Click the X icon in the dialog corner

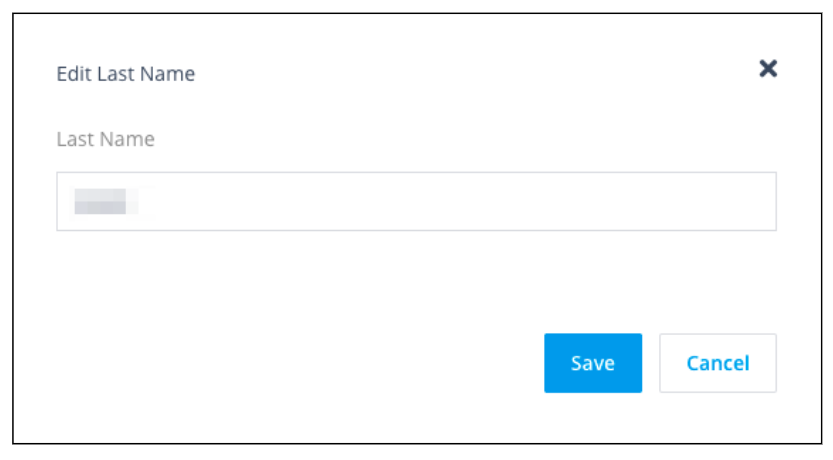(x=768, y=69)
